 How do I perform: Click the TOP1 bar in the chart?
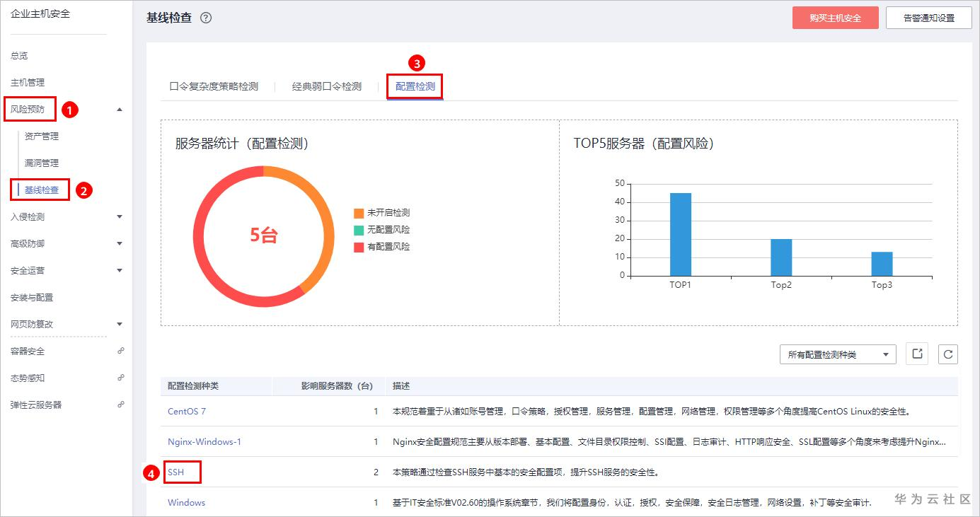click(681, 234)
